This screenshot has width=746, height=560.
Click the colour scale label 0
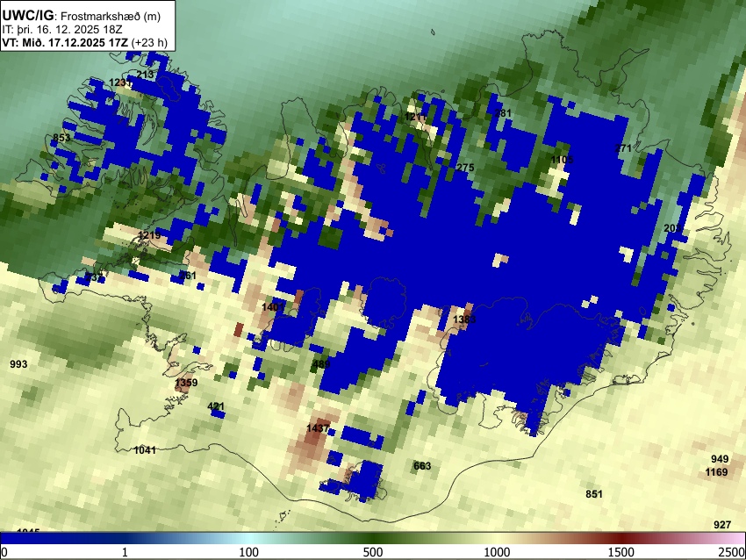(x=4, y=552)
